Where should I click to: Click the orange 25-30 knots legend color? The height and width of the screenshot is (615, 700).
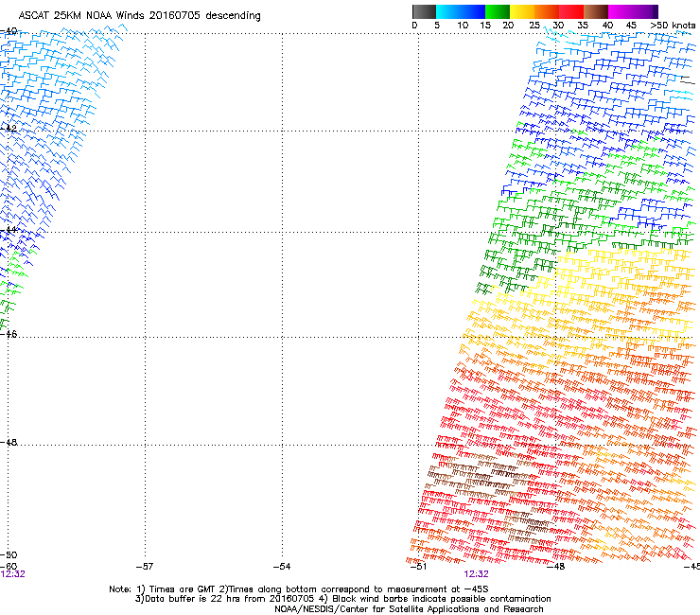coord(547,11)
